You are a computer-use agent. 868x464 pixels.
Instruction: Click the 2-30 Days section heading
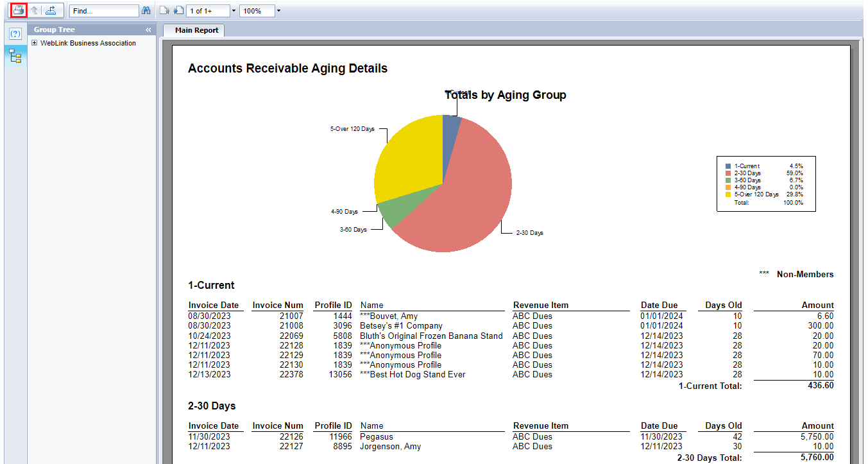pyautogui.click(x=212, y=406)
